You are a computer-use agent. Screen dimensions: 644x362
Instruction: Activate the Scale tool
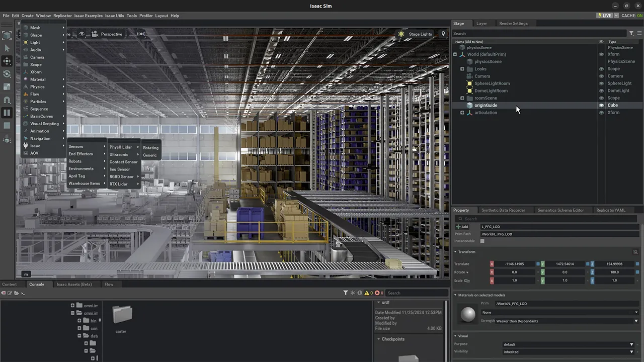[7, 87]
